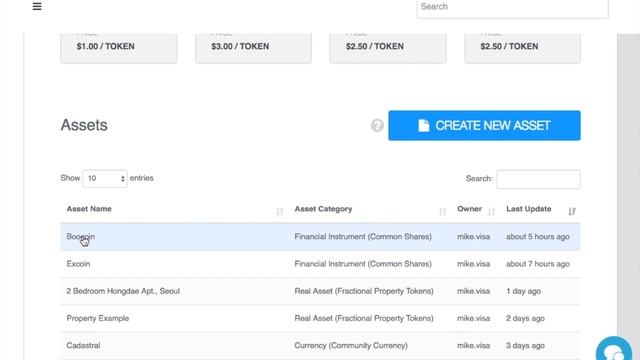Open the hamburger navigation menu
The width and height of the screenshot is (640, 360).
[x=37, y=6]
